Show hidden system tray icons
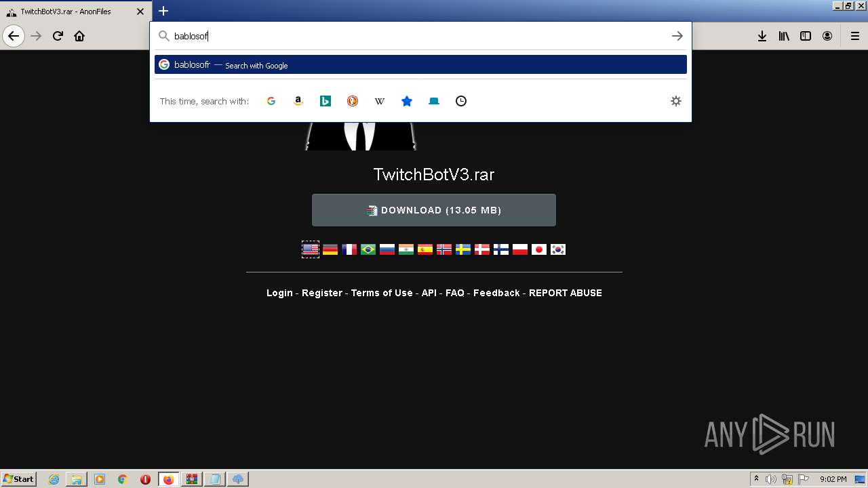The image size is (868, 488). [x=756, y=479]
